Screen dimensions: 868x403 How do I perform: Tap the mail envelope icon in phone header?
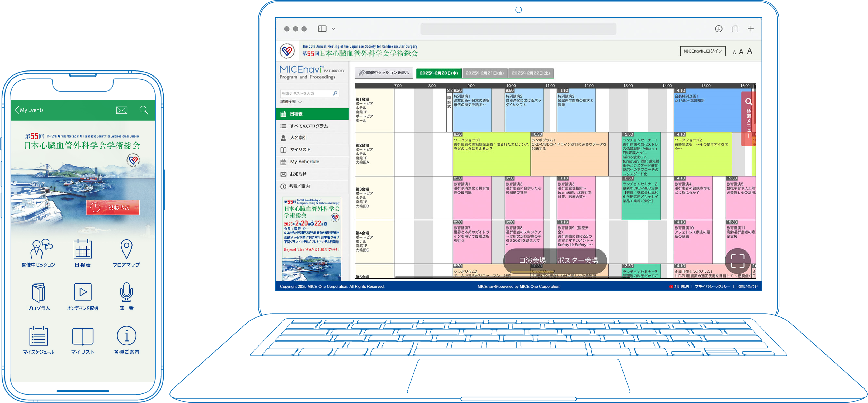tap(122, 110)
